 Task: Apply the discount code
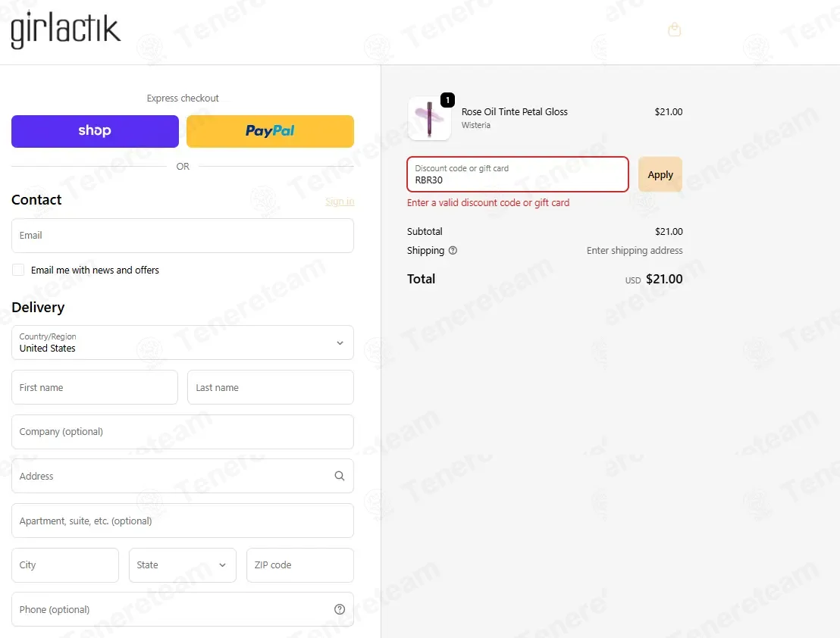click(660, 174)
